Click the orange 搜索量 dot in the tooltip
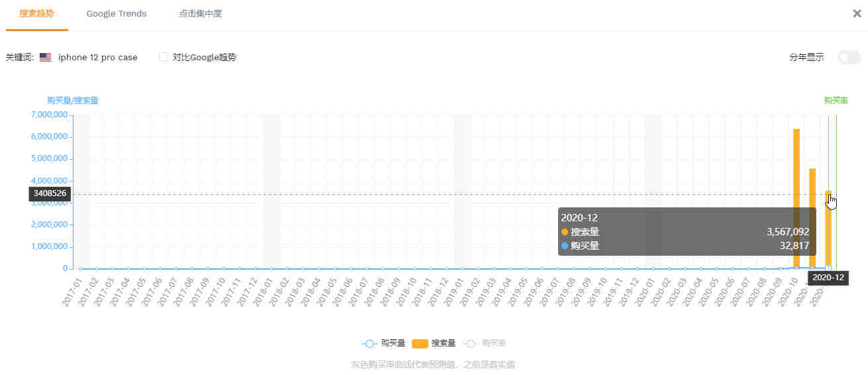 pos(565,232)
